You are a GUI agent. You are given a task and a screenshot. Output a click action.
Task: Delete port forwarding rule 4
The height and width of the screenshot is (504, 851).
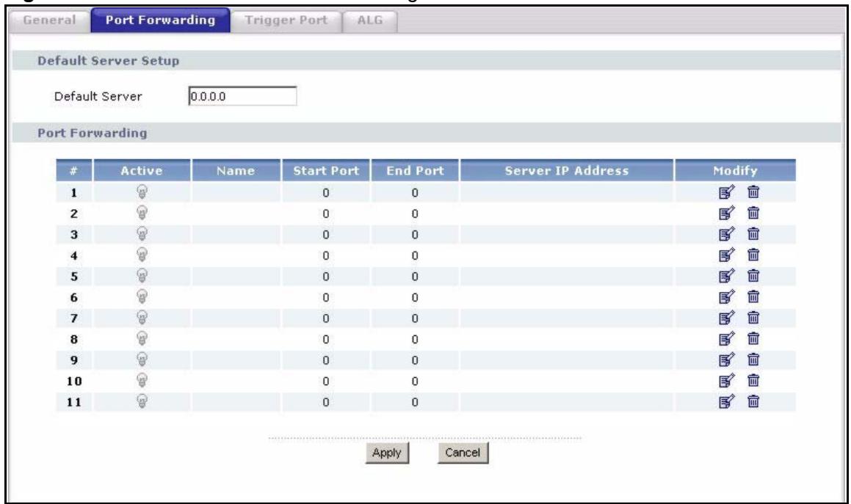pyautogui.click(x=753, y=255)
